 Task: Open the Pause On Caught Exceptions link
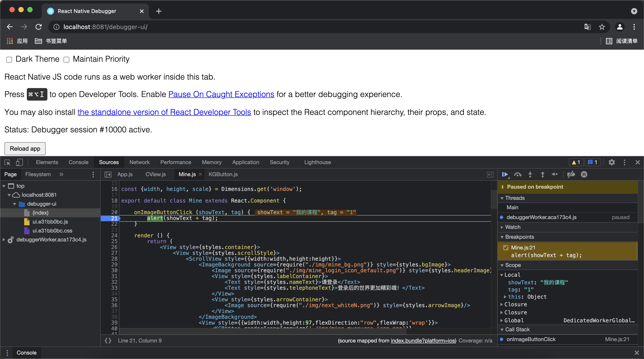click(x=221, y=94)
